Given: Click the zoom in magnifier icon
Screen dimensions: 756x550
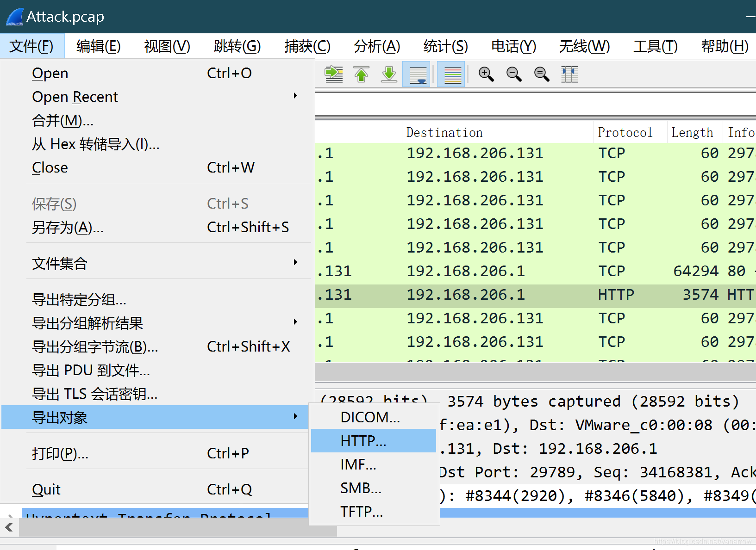Looking at the screenshot, I should pos(486,74).
